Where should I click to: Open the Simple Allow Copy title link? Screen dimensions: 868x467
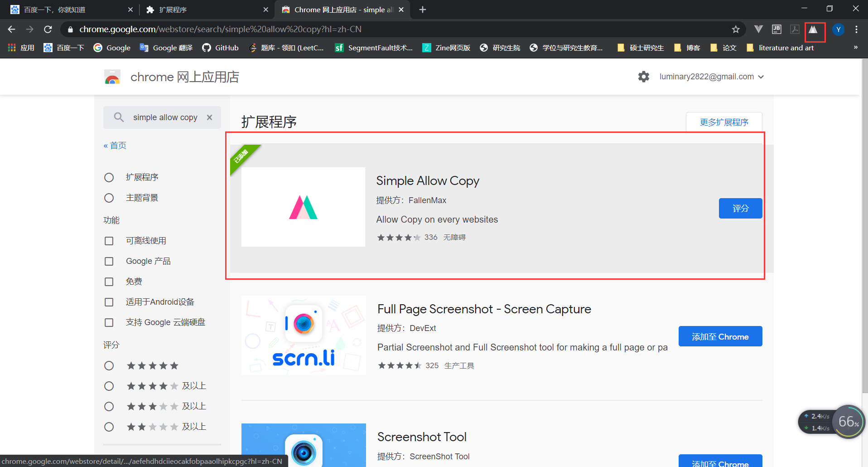point(428,181)
